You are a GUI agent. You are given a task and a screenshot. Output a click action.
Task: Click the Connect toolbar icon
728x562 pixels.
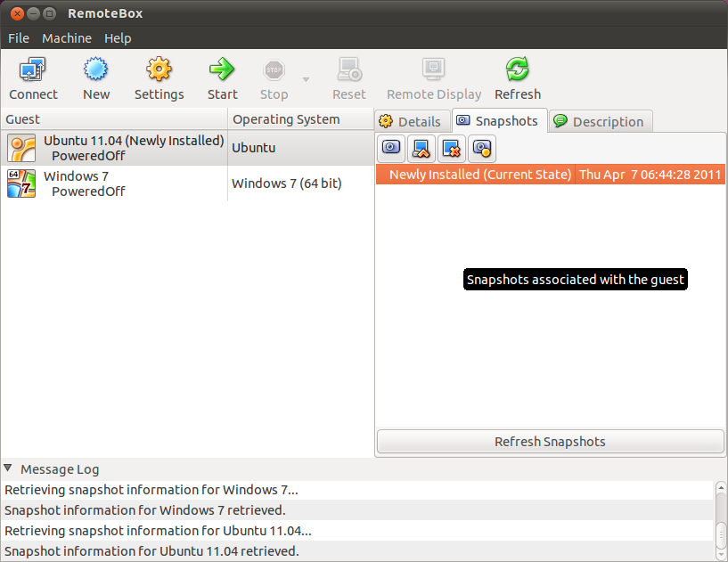[x=32, y=69]
